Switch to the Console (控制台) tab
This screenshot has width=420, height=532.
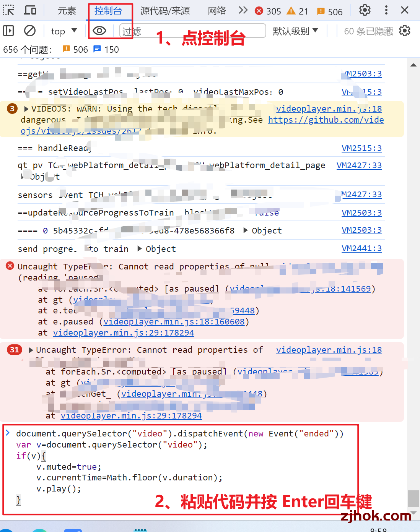(108, 11)
